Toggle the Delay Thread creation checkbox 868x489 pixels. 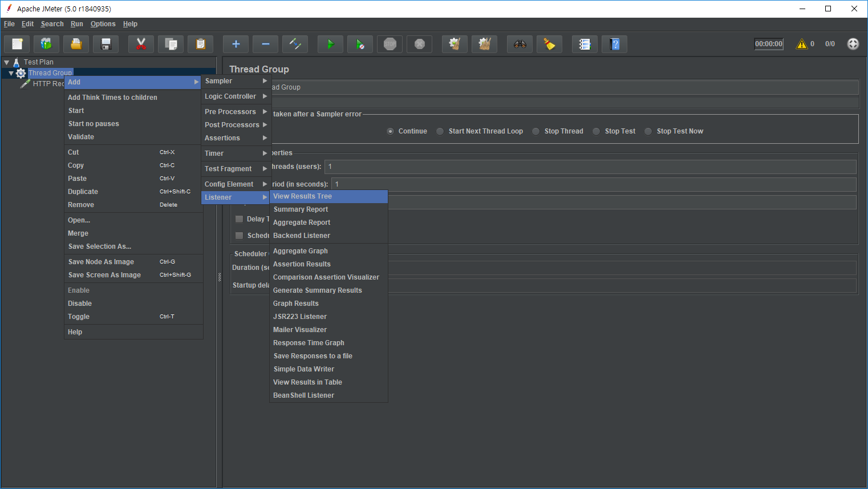pos(240,219)
